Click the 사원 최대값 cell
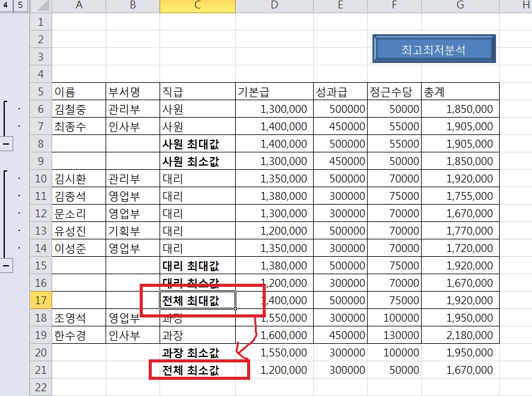 click(x=197, y=144)
